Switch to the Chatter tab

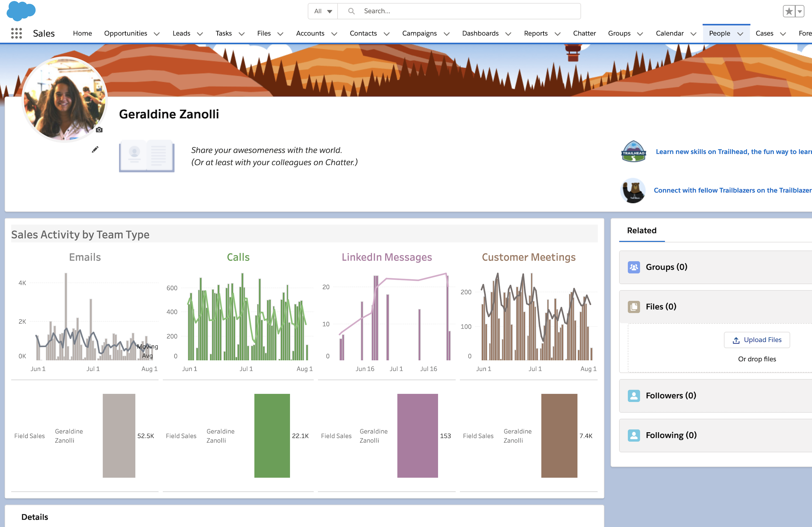tap(584, 33)
